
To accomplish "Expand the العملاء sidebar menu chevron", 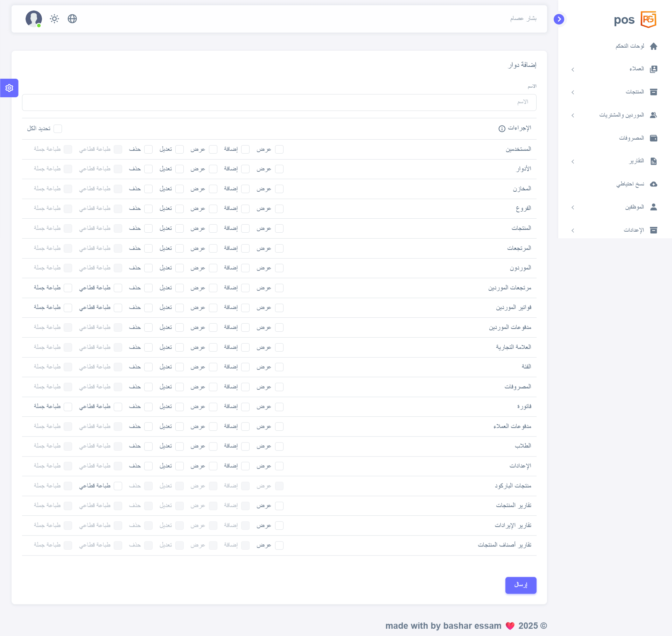I will 573,70.
